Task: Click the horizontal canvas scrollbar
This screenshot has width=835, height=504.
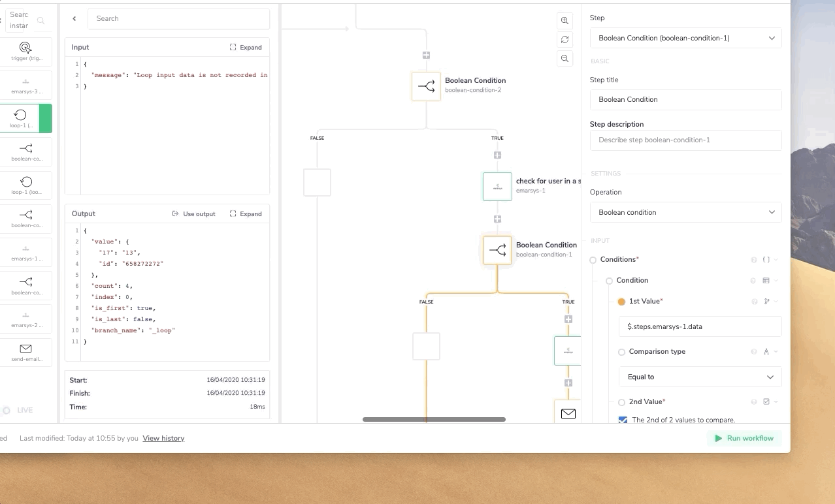Action: coord(434,419)
